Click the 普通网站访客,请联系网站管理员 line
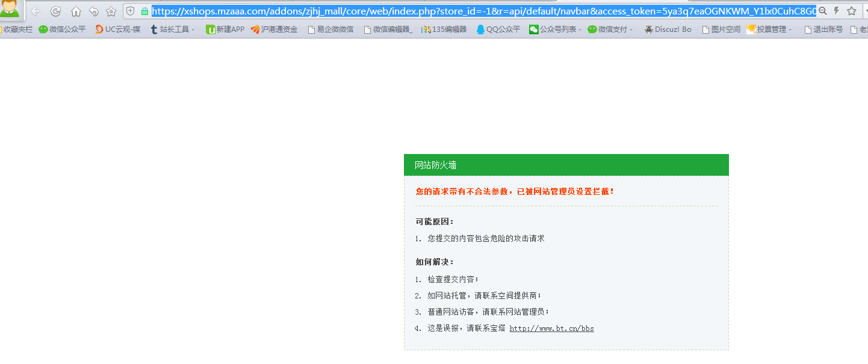The width and height of the screenshot is (868, 364). pos(488,312)
